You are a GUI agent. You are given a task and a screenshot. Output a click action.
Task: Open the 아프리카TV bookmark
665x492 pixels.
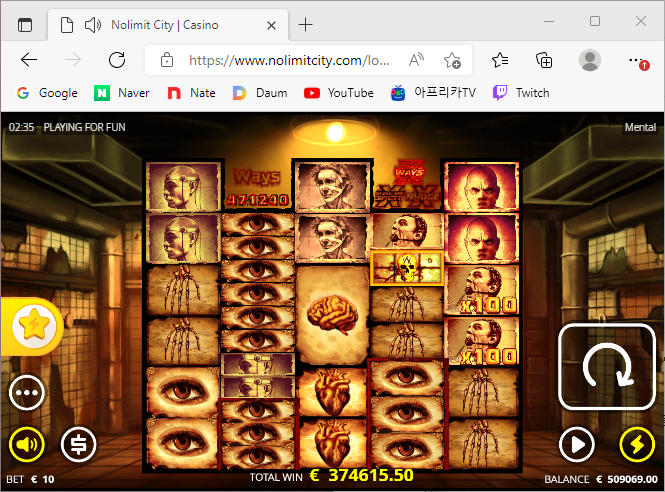tap(433, 93)
